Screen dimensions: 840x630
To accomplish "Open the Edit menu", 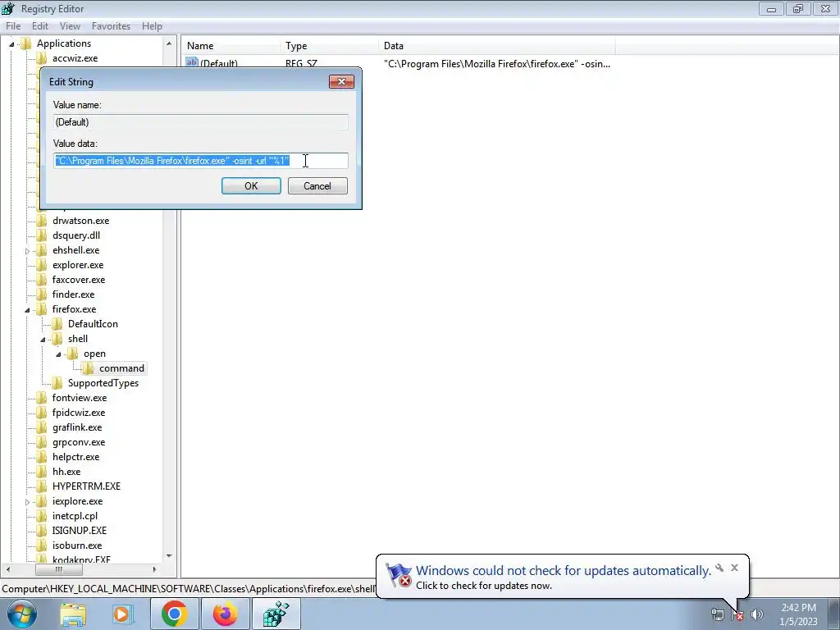I will click(40, 25).
